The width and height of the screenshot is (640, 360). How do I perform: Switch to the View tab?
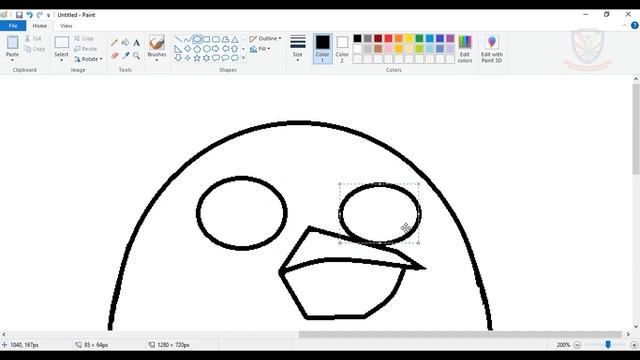[66, 26]
